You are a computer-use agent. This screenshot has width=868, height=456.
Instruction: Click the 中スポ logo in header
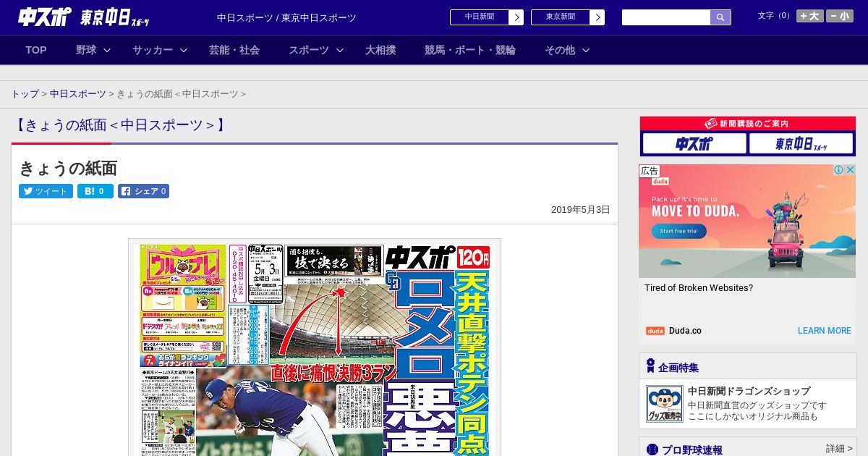[44, 17]
